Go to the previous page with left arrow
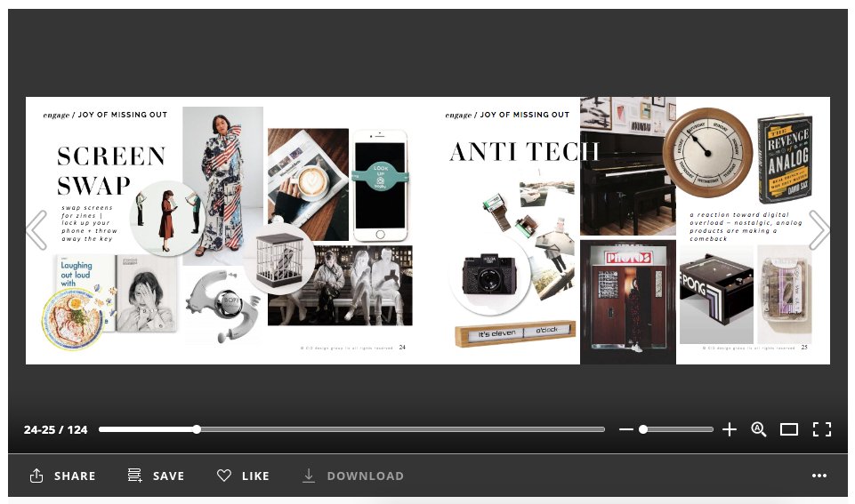The width and height of the screenshot is (855, 504). pos(36,230)
